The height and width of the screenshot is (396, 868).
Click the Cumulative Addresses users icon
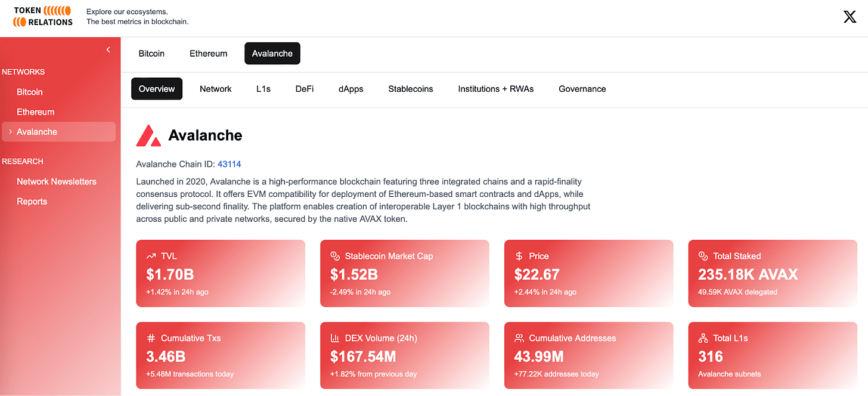[519, 338]
